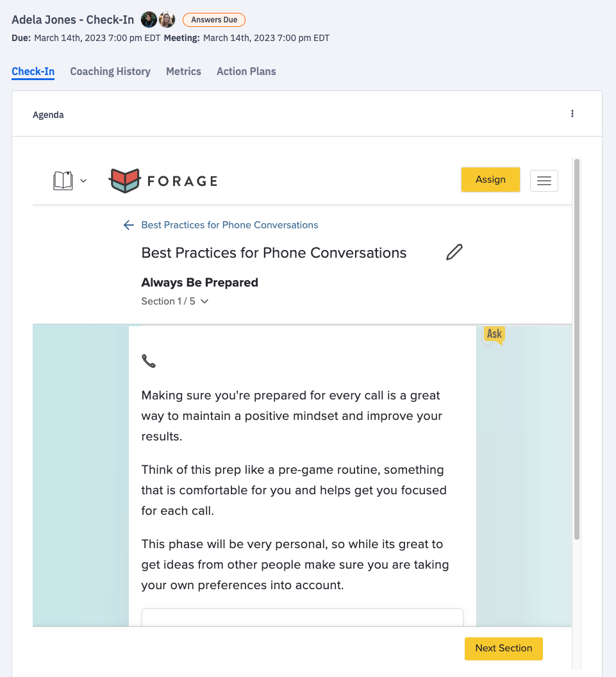Click the first participant avatar

coord(149,20)
